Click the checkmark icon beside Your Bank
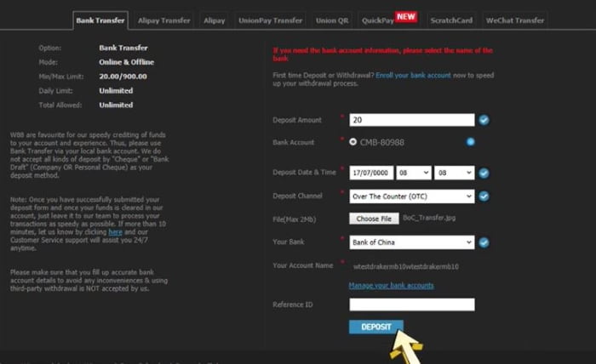Viewport: 596px width, 364px height. coord(484,242)
